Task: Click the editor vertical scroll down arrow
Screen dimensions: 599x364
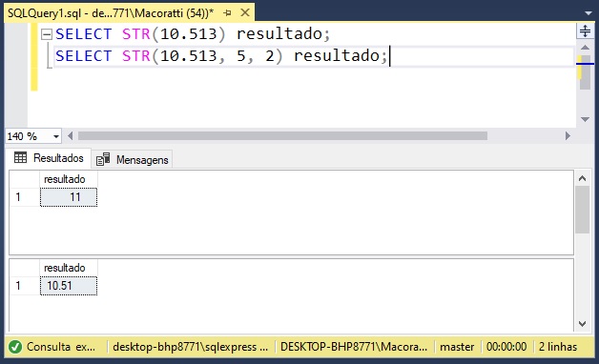Action: [585, 119]
